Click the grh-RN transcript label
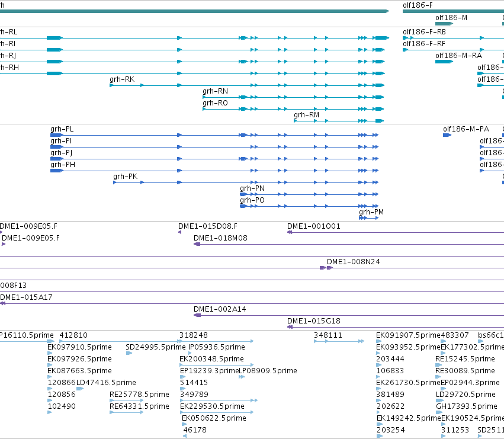The image size is (504, 439). pos(215,91)
